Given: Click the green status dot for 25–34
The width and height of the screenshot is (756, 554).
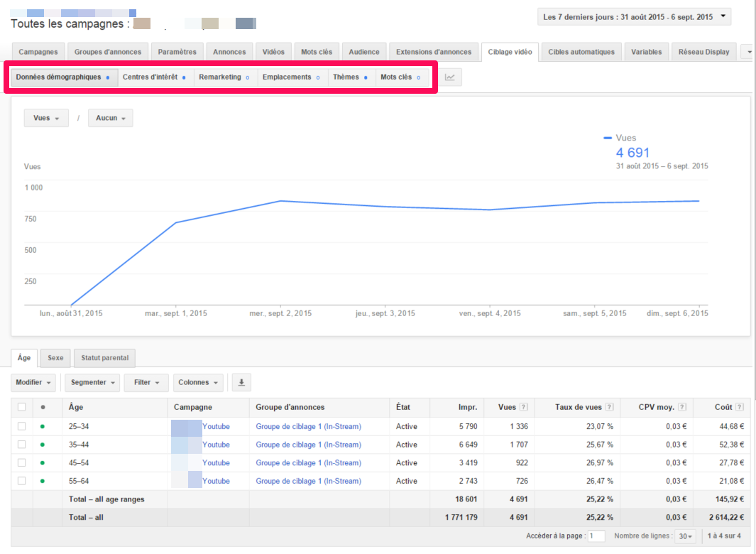Looking at the screenshot, I should [x=43, y=427].
